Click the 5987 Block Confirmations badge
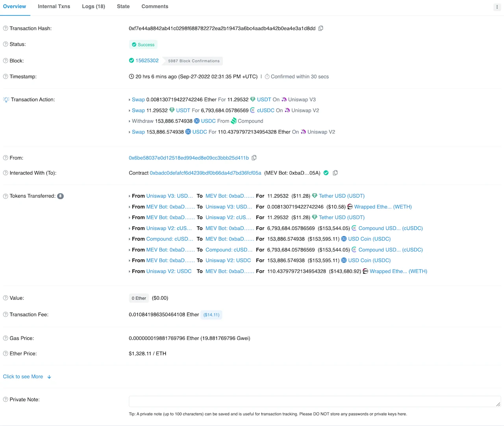The image size is (504, 426). point(194,61)
